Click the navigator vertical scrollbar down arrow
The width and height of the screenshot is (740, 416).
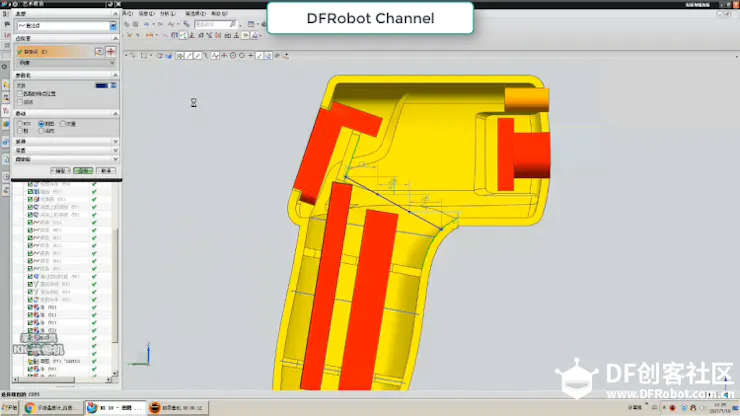click(115, 373)
